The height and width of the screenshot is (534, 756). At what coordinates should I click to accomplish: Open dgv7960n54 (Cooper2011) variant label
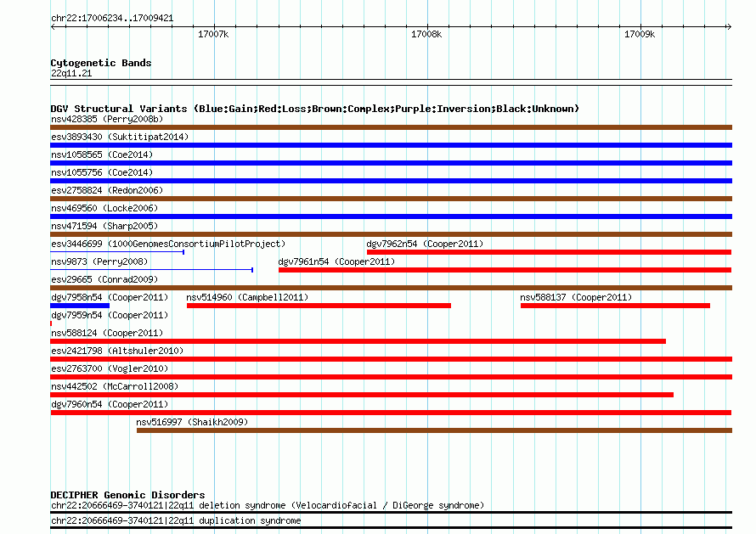[x=110, y=404]
